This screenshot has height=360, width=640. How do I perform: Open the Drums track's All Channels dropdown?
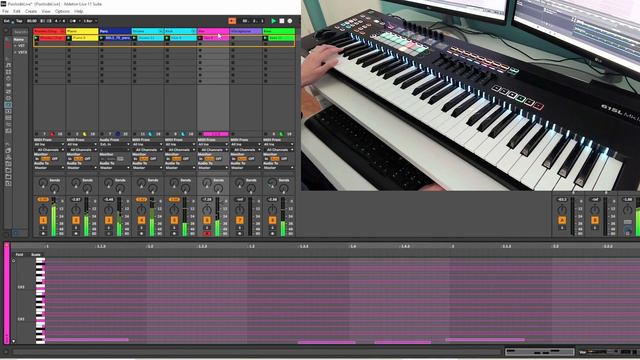pos(147,149)
